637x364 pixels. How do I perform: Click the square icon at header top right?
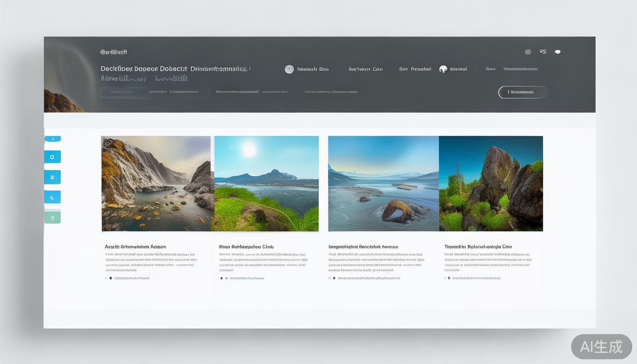pos(528,52)
